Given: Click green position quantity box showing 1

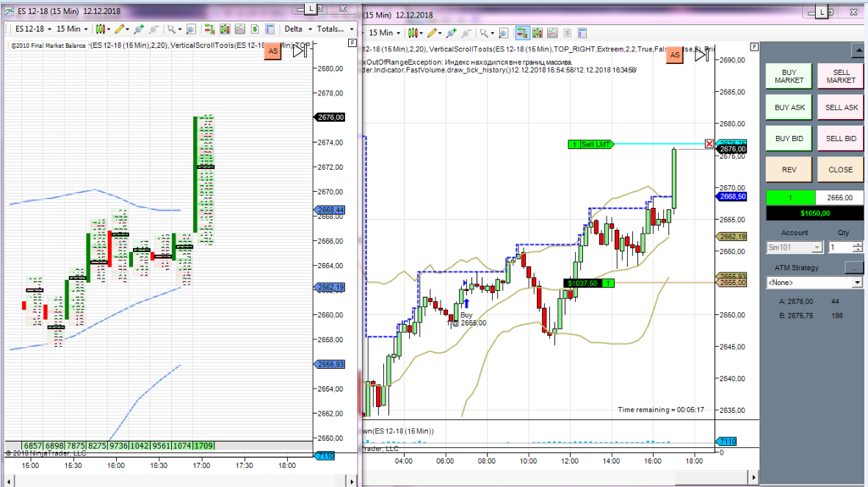Looking at the screenshot, I should [x=790, y=198].
